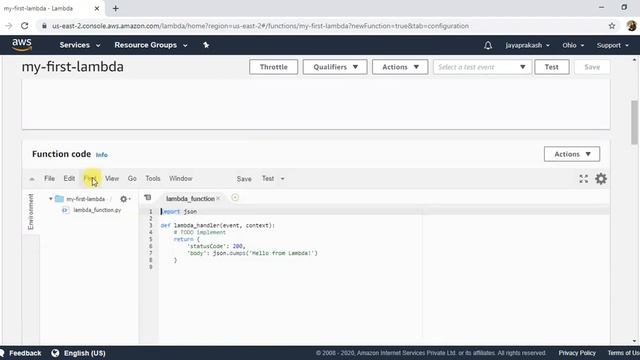The image size is (640, 360).
Task: Collapse the my-first-lambda folder tree
Action: pyautogui.click(x=51, y=199)
